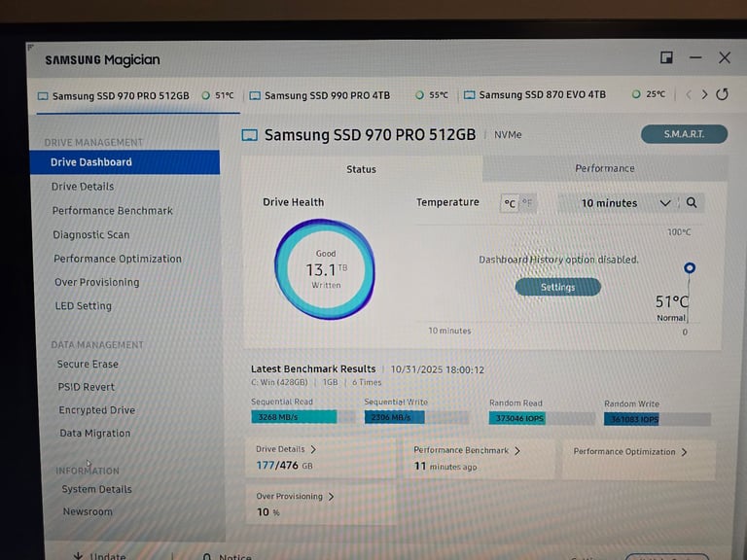Click the 990 PRO health status circle

coord(419,94)
